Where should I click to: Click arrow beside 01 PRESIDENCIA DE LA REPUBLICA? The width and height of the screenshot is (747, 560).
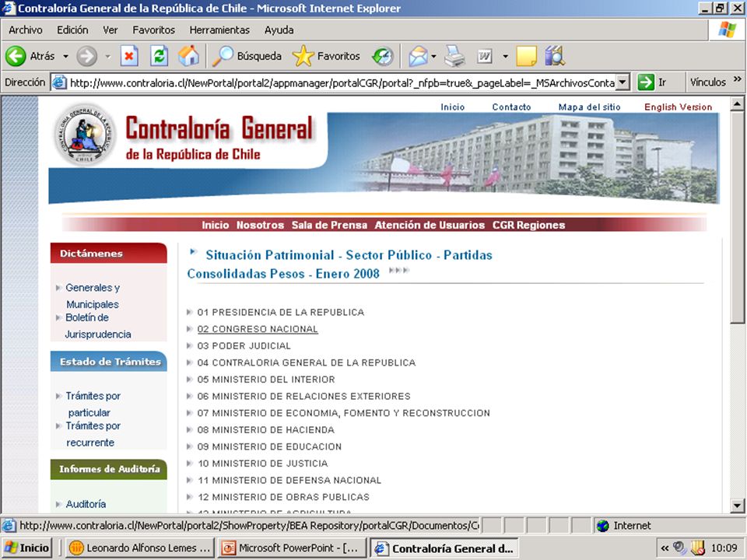(x=190, y=313)
